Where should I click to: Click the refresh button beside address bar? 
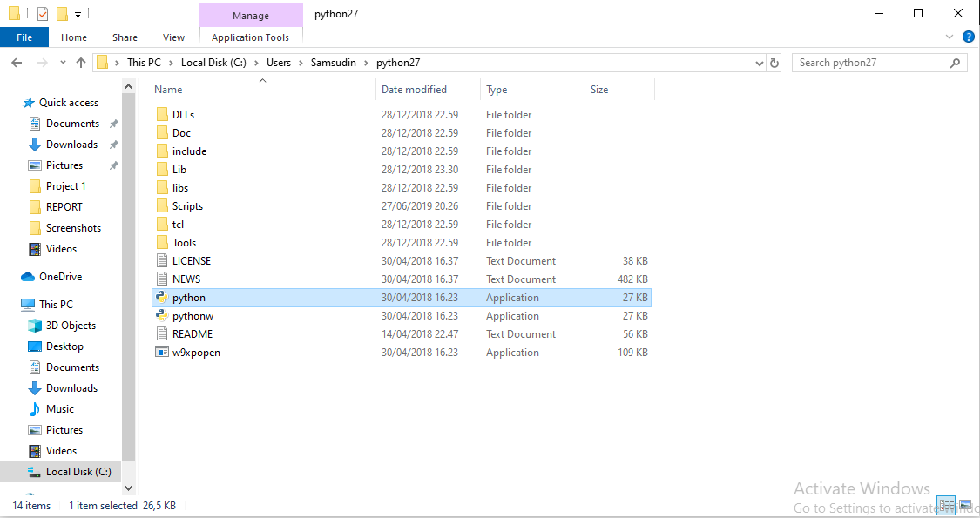[775, 62]
